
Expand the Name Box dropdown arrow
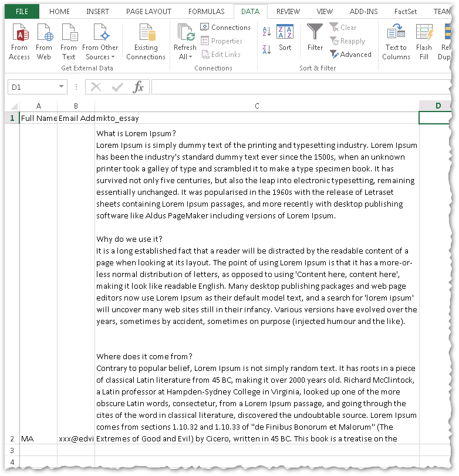pos(61,87)
